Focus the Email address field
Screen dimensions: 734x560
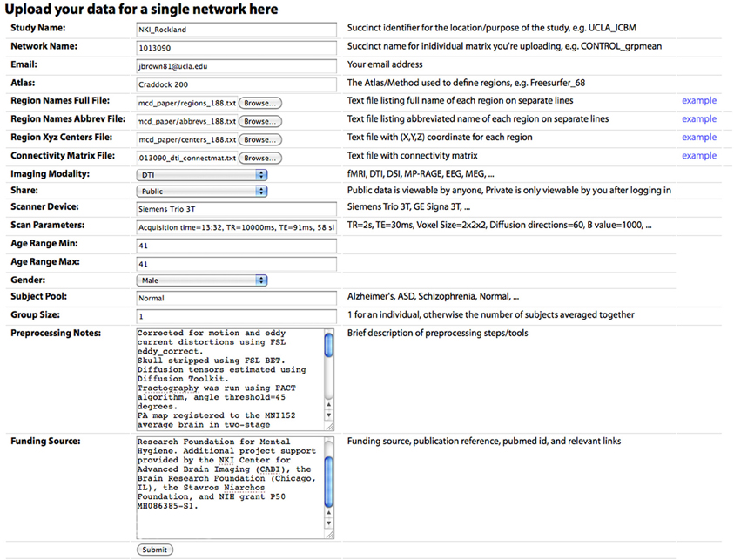coord(237,66)
